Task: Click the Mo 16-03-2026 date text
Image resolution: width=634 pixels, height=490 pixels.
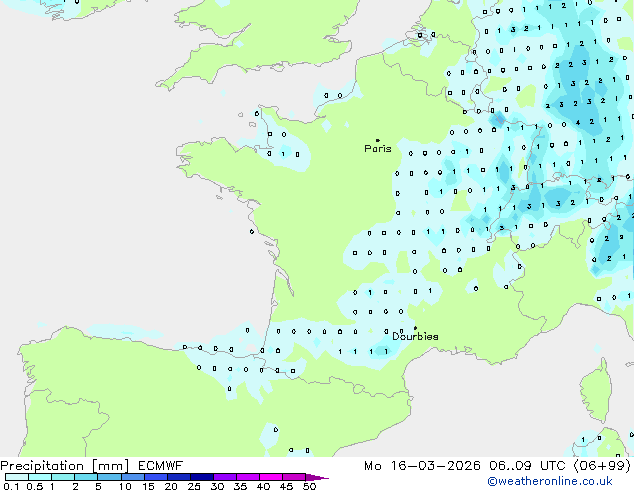Action: 422,466
